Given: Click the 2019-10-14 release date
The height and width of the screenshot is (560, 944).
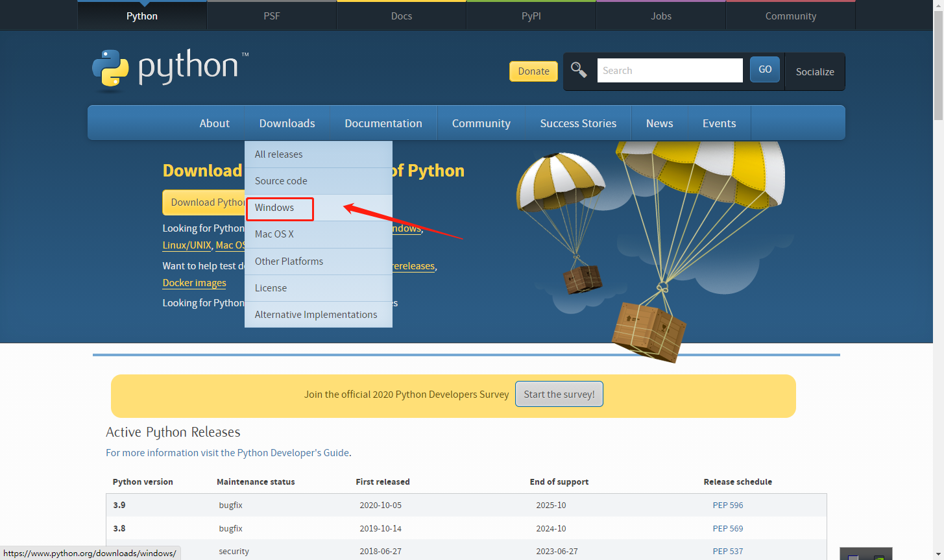Looking at the screenshot, I should pyautogui.click(x=381, y=528).
